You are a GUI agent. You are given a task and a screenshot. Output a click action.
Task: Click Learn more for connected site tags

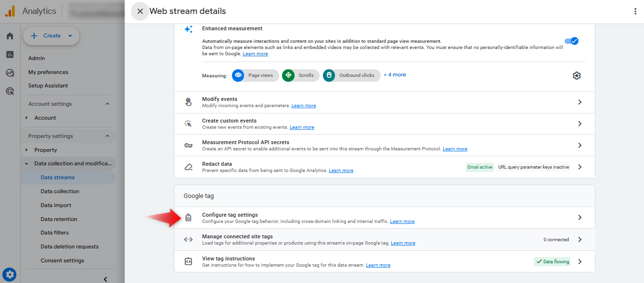pos(403,243)
